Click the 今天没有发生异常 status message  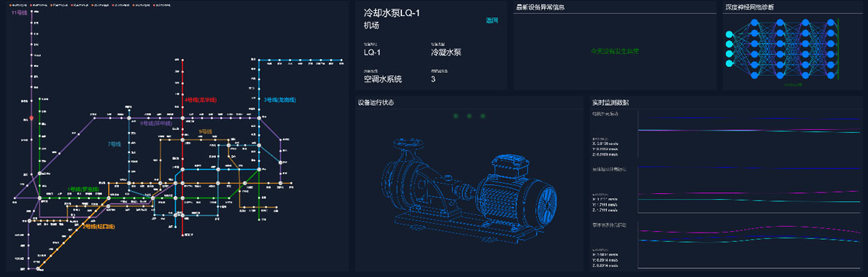(x=615, y=52)
